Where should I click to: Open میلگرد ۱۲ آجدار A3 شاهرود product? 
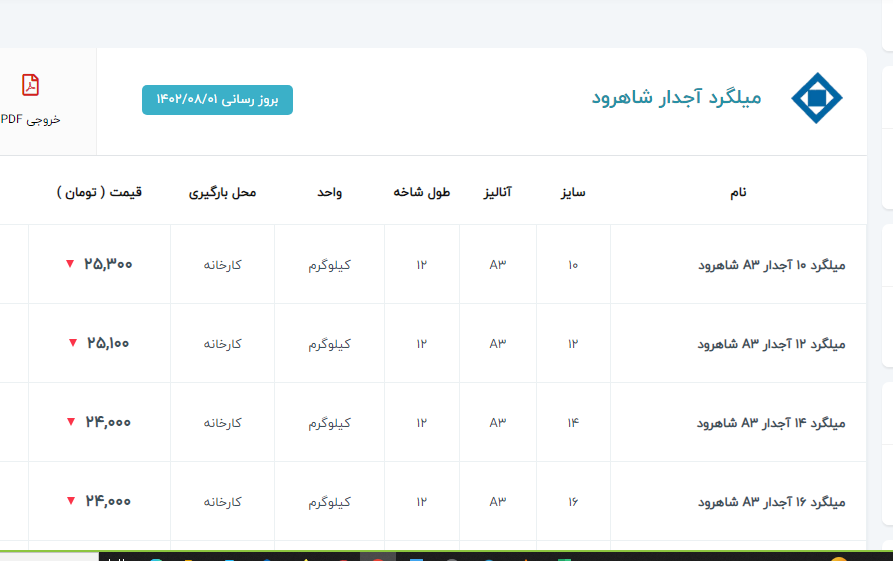pyautogui.click(x=771, y=344)
